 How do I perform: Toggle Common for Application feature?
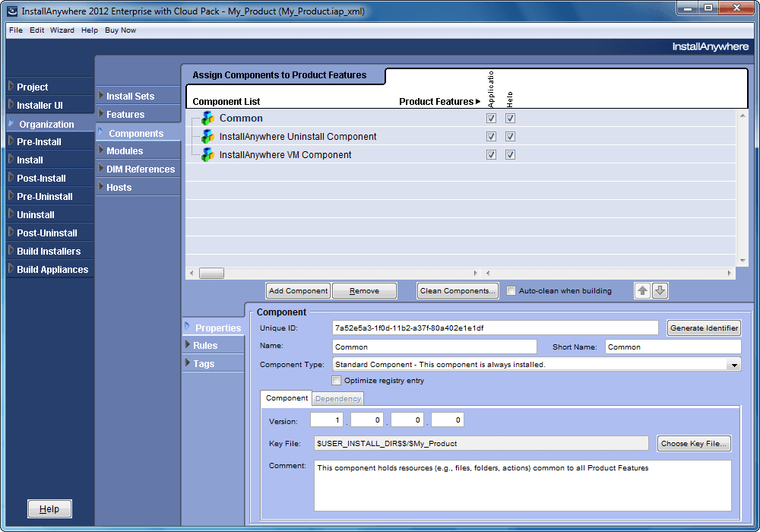(491, 119)
